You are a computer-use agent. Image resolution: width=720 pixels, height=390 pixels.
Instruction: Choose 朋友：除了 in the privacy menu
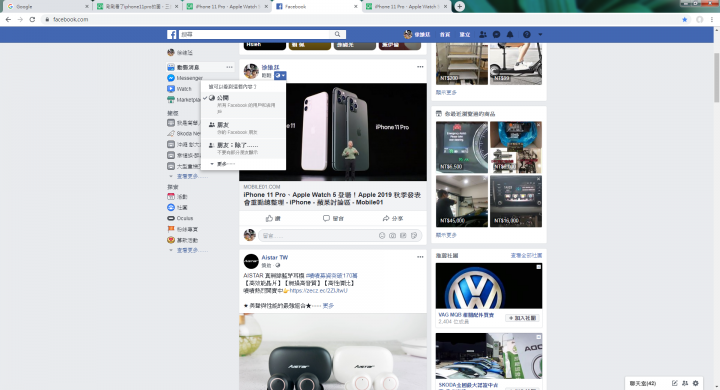click(x=243, y=148)
